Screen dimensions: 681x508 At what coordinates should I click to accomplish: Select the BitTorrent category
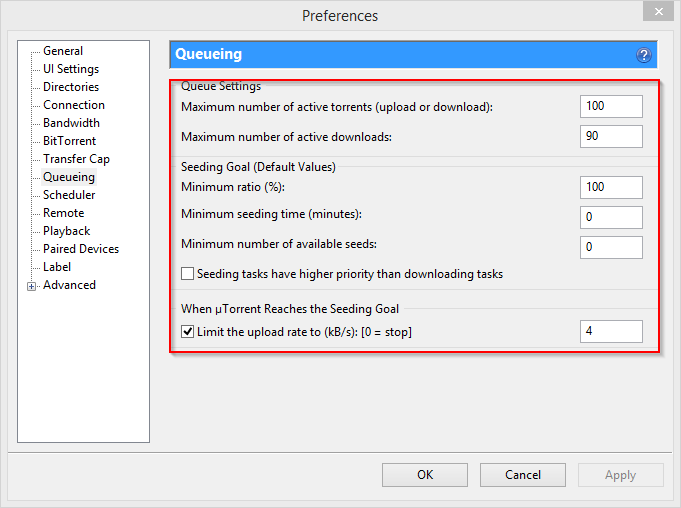[x=69, y=141]
